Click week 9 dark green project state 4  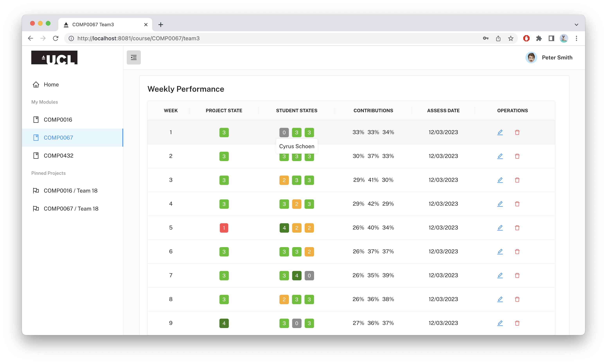224,323
